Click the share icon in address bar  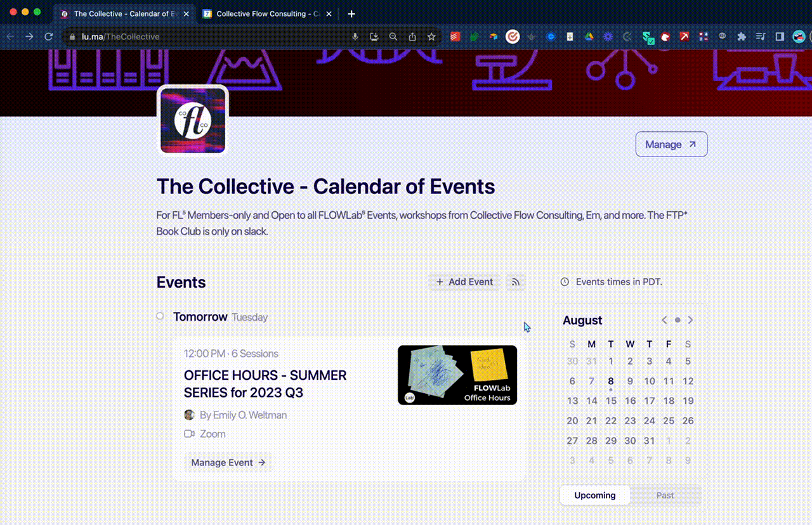[412, 37]
